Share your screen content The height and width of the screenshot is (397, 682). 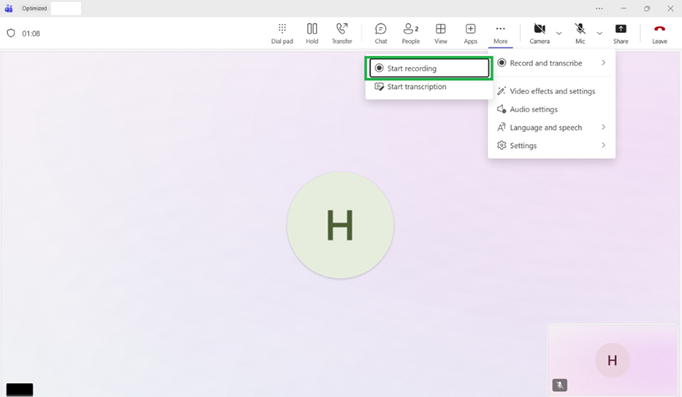tap(621, 33)
